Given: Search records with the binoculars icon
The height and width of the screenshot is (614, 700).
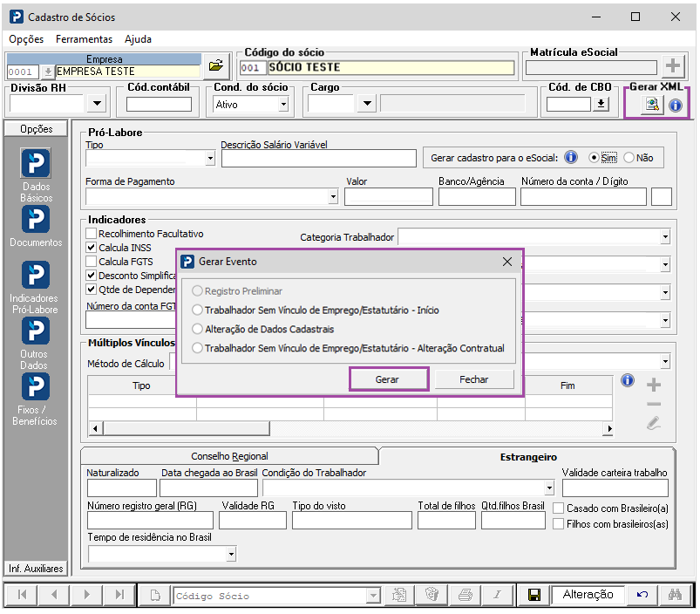Looking at the screenshot, I should pyautogui.click(x=675, y=595).
